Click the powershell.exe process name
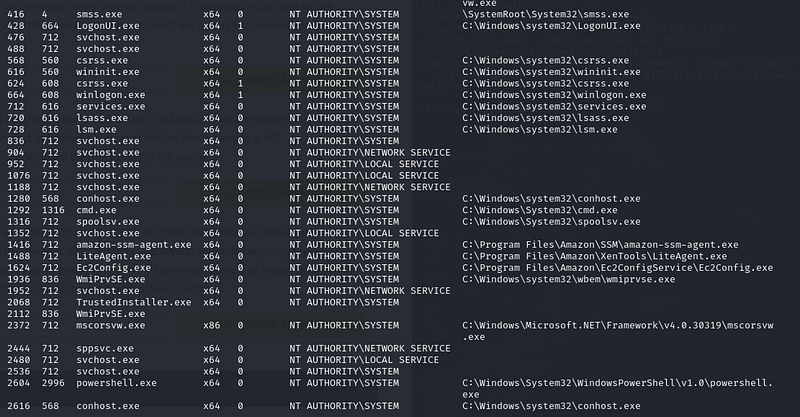The image size is (800, 417). 116,383
